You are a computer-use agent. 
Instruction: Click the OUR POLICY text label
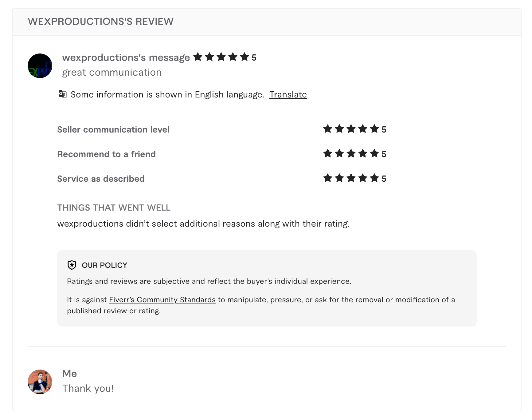click(104, 265)
